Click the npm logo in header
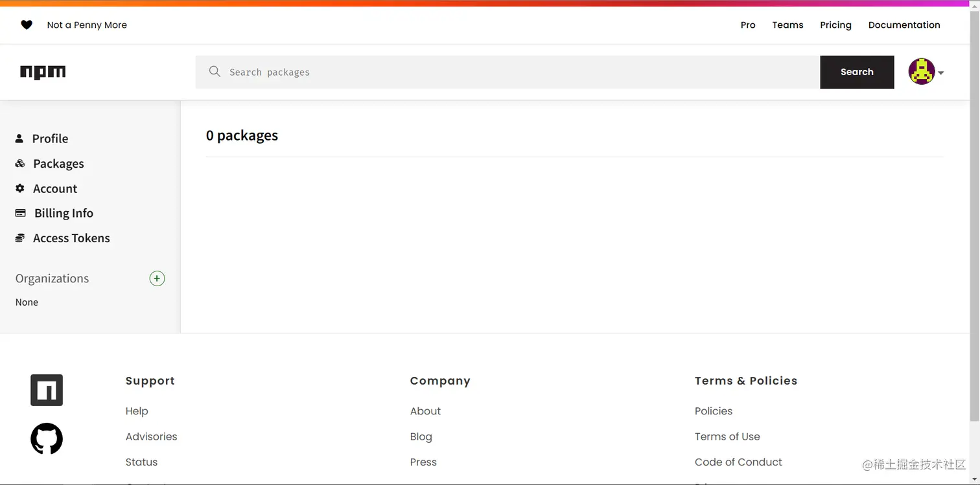980x485 pixels. (43, 72)
